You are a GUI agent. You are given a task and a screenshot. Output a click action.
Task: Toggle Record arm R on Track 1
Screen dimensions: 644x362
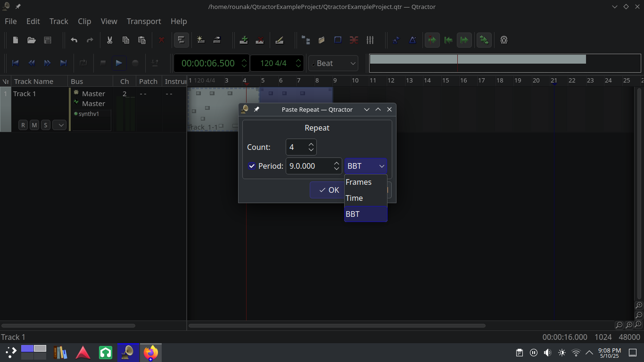pos(23,125)
